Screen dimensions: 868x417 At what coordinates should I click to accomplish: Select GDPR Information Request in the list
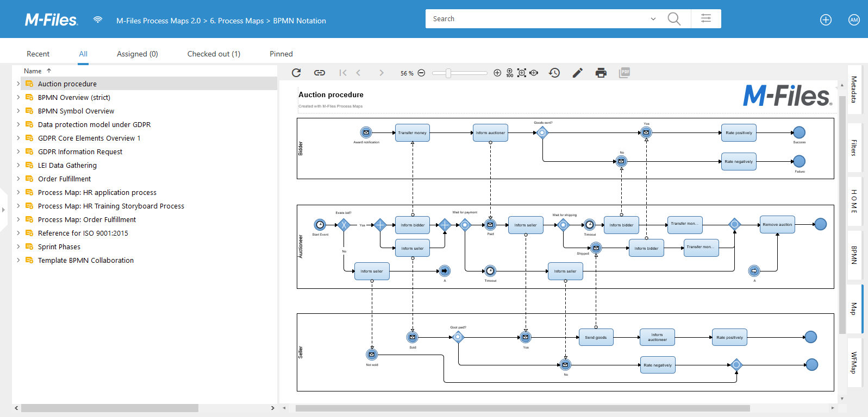tap(80, 151)
